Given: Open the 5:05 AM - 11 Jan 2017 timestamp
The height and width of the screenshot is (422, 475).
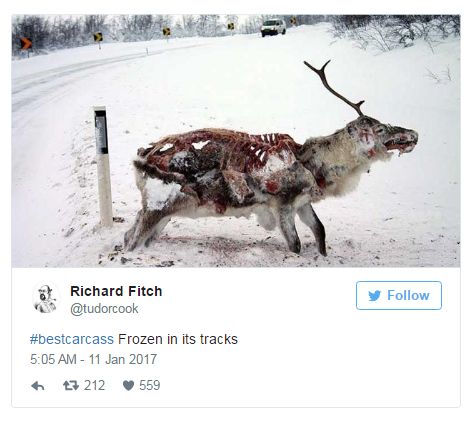Looking at the screenshot, I should click(93, 359).
